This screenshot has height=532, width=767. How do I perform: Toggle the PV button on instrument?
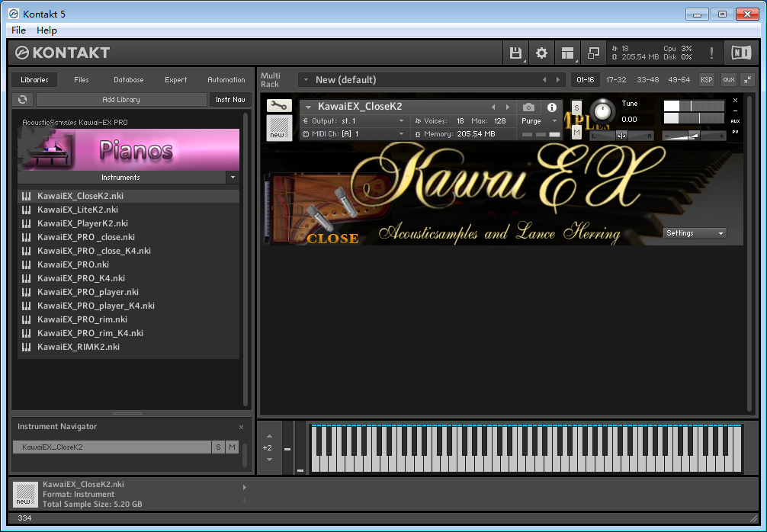735,132
